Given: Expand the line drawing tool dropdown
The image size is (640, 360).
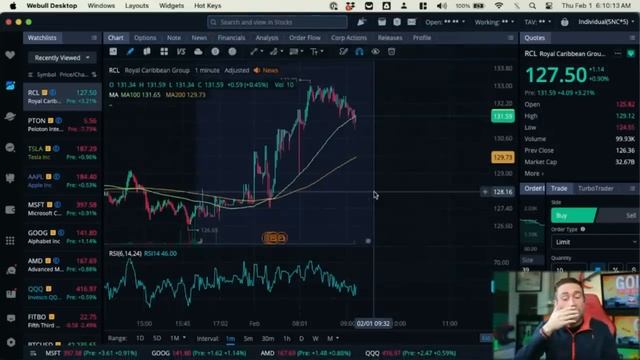Looking at the screenshot, I should [262, 52].
